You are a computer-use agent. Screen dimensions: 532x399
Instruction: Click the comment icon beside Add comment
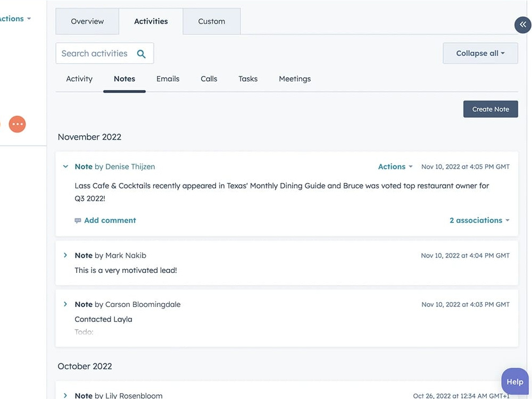click(78, 221)
